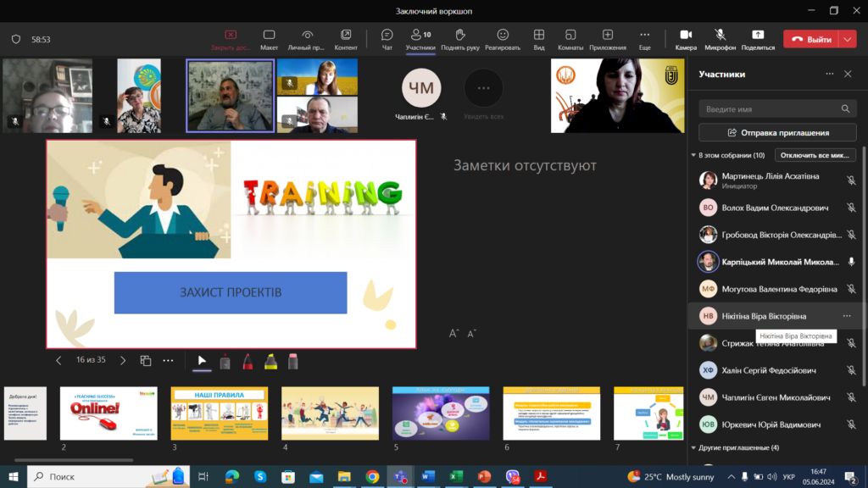Select the red pen annotation tool
Screen dimensions: 868x488
248,361
